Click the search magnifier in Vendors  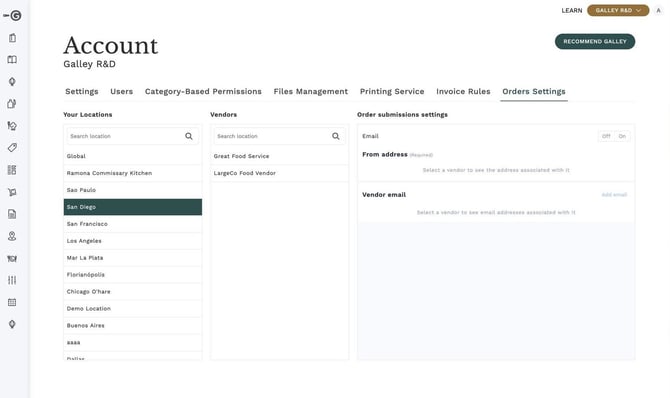coord(336,136)
